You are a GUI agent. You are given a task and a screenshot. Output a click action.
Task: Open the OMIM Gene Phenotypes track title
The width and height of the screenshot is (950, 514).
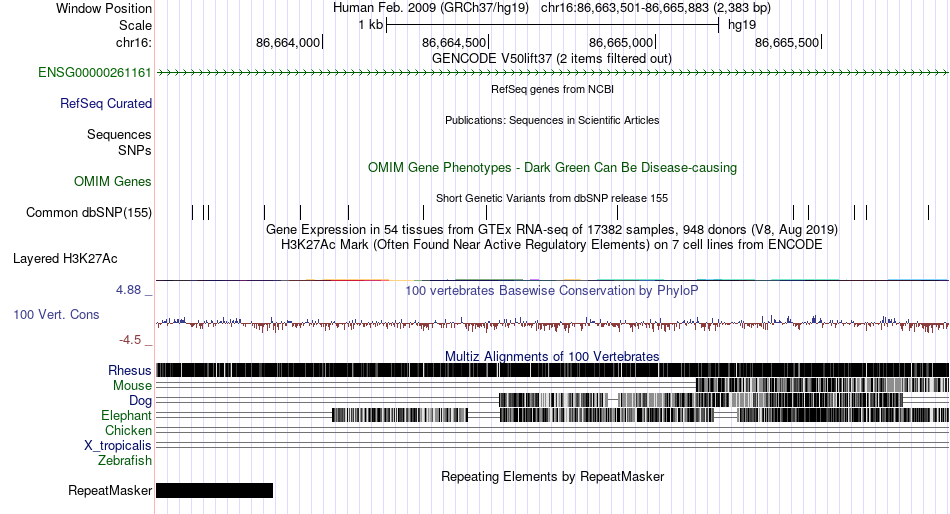coord(552,168)
